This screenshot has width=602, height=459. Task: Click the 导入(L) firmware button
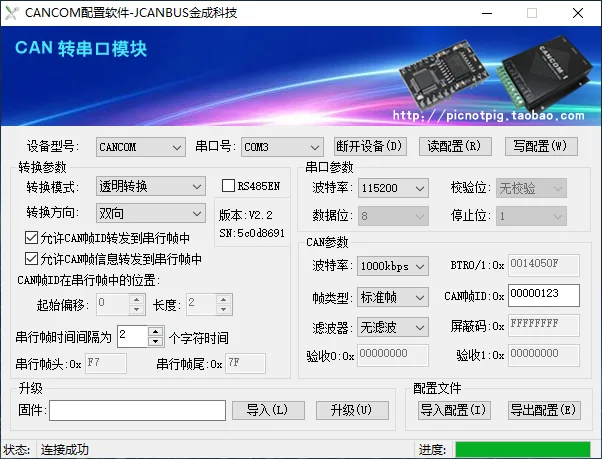[268, 410]
